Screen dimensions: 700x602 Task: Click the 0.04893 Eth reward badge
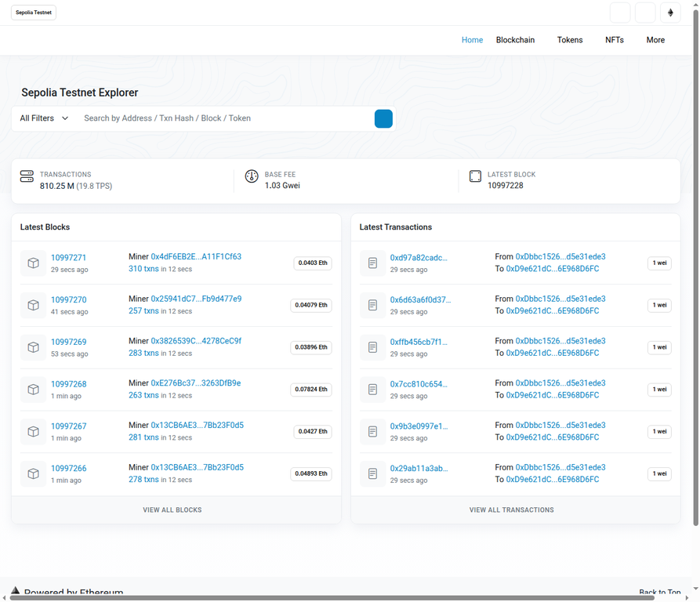point(311,473)
